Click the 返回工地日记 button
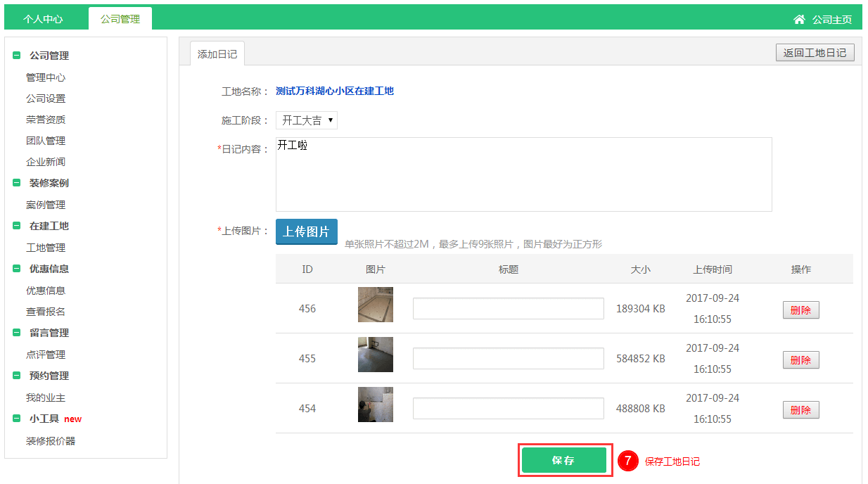 point(815,53)
